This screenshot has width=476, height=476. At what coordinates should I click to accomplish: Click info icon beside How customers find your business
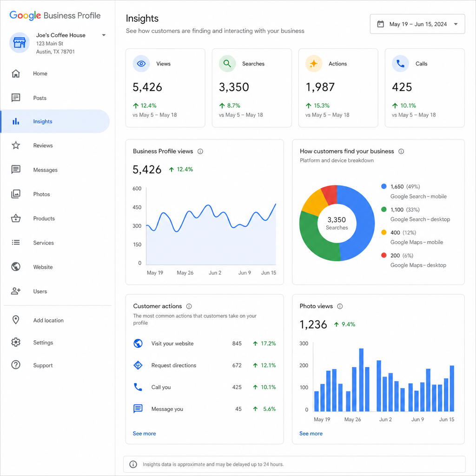[x=401, y=152]
